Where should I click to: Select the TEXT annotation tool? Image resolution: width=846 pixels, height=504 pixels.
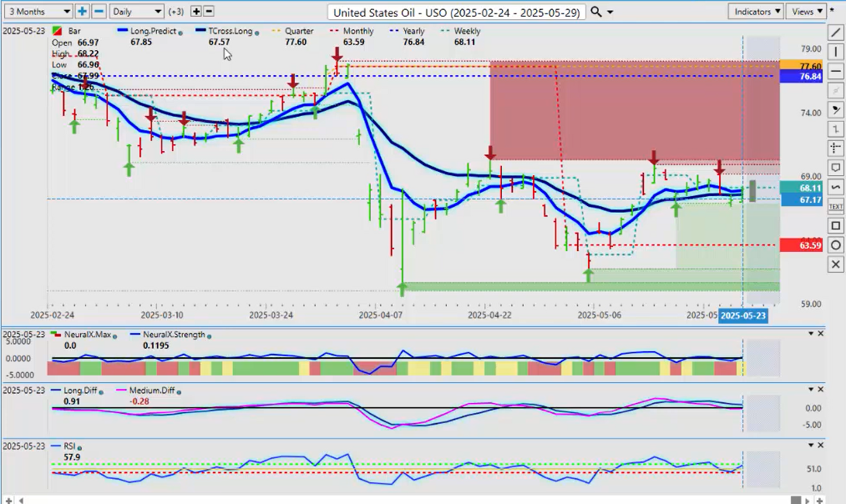[x=836, y=206]
